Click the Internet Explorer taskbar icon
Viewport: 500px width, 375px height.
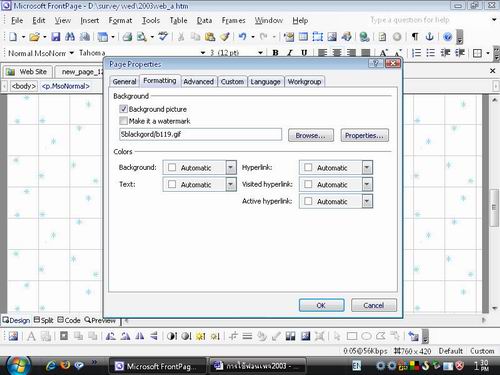(x=51, y=366)
